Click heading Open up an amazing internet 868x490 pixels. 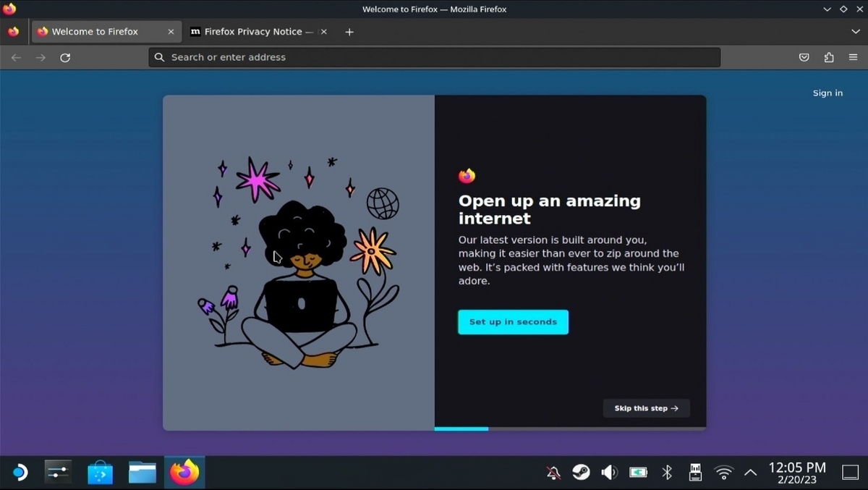(550, 209)
